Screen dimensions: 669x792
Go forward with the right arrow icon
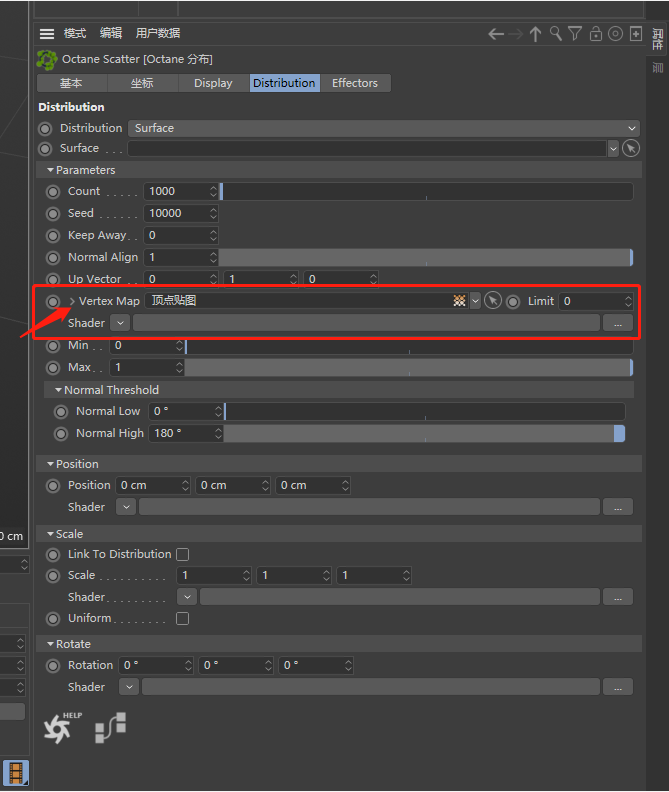pos(516,34)
